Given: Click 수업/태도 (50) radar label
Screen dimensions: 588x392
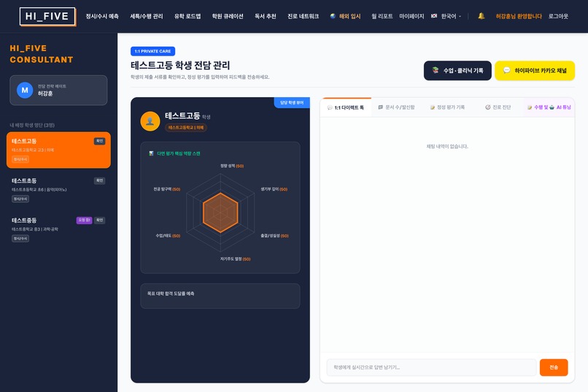Looking at the screenshot, I should (x=168, y=236).
